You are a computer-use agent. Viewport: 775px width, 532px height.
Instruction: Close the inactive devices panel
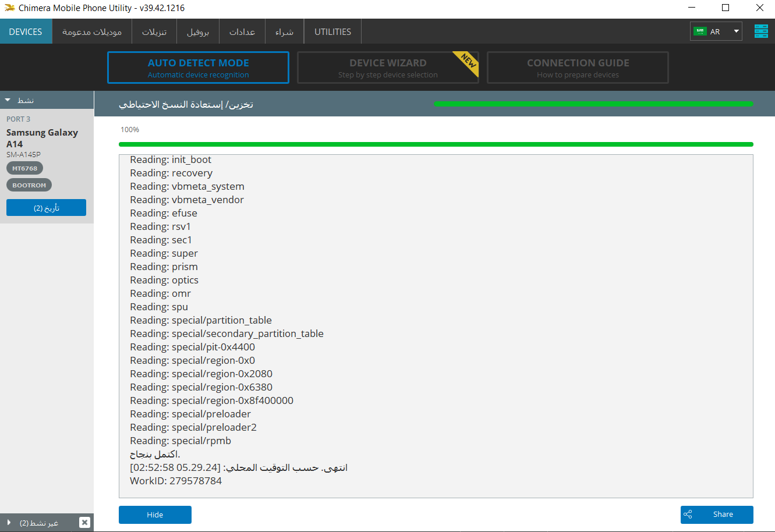[x=84, y=523]
